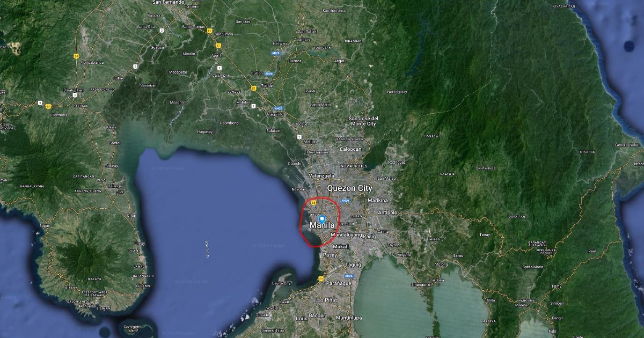Click the E1 shield left of Plaridel
The height and width of the screenshot is (338, 644).
point(253,87)
